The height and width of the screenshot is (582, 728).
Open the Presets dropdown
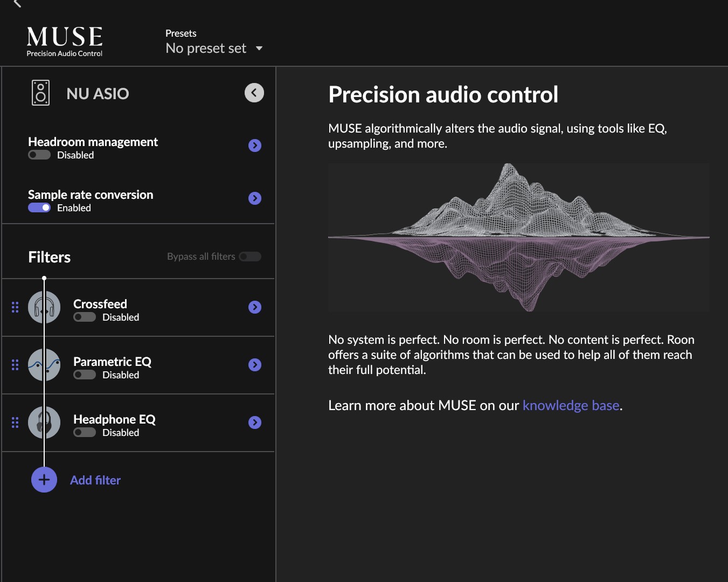tap(214, 48)
